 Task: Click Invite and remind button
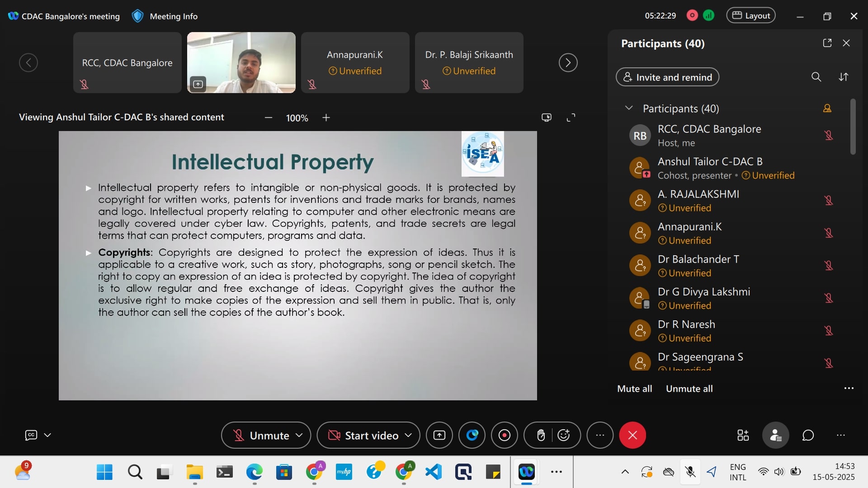coord(667,77)
